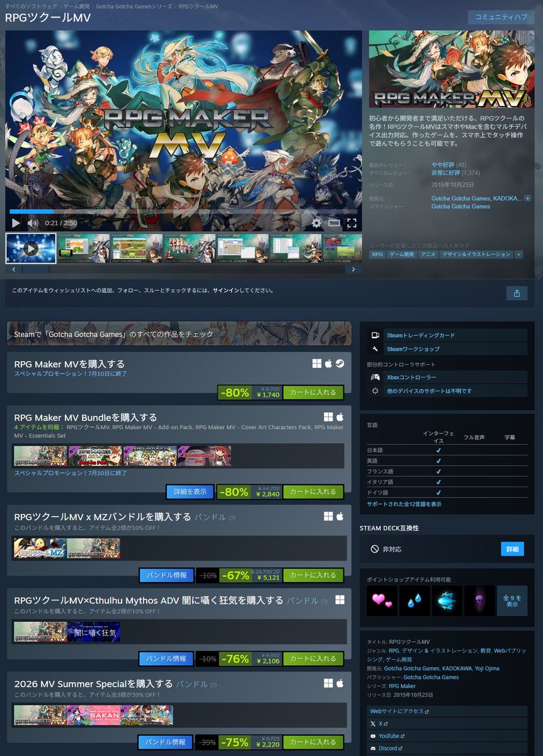Click SAKAN bundle item image
This screenshot has height=756, width=543.
pyautogui.click(x=94, y=715)
